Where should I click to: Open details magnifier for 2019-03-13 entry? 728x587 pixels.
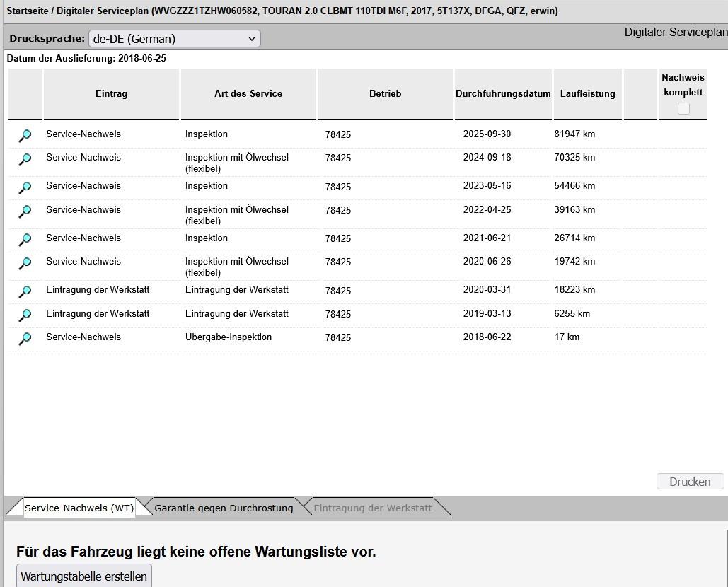(25, 315)
